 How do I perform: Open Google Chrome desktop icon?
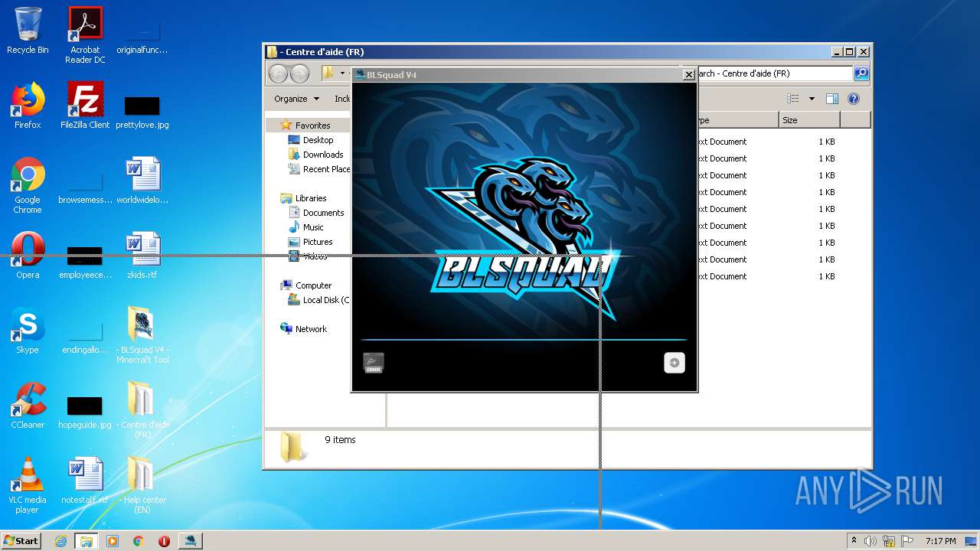coord(28,186)
